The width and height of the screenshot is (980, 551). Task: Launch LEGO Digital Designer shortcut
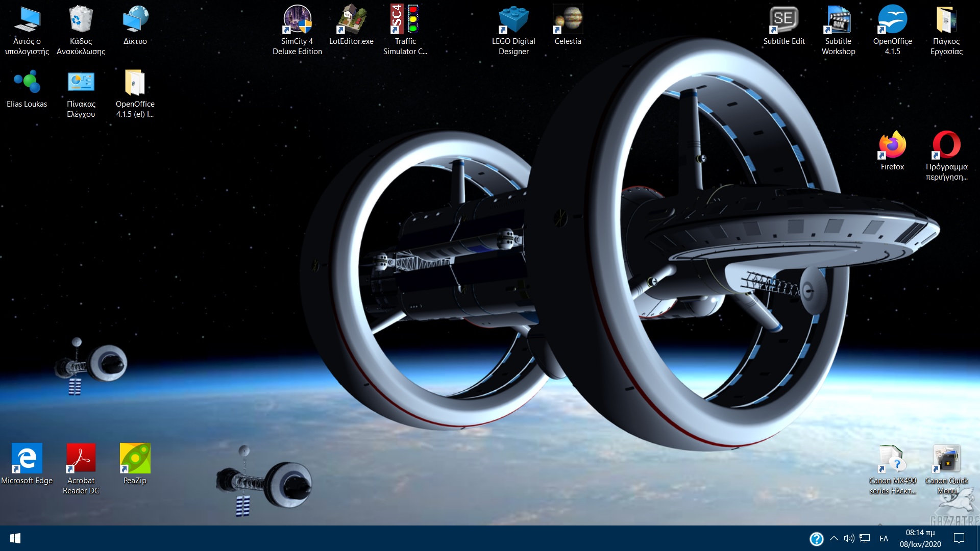(x=513, y=30)
